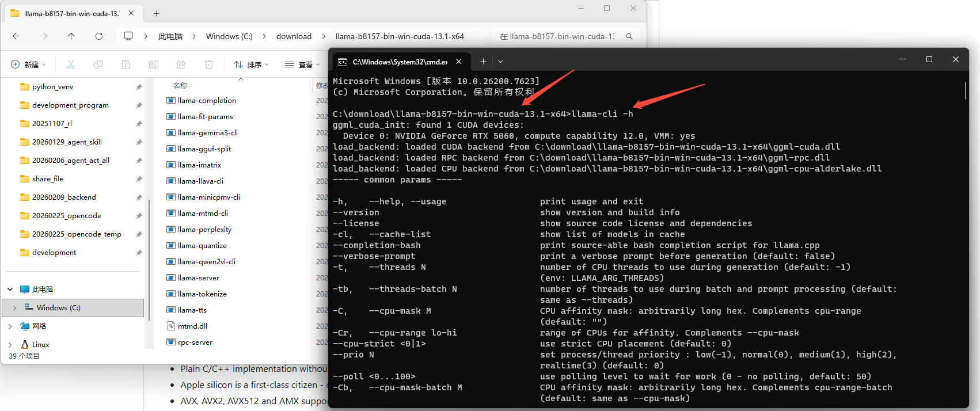The height and width of the screenshot is (411, 980).
Task: Open terminal profile dropdown arrow
Action: click(500, 62)
